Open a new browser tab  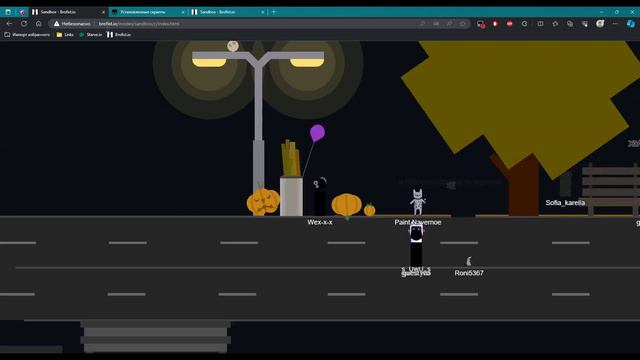click(x=274, y=12)
